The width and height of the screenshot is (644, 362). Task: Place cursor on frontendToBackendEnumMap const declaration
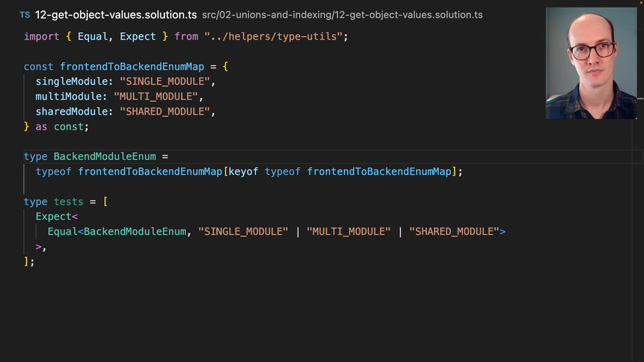point(131,66)
